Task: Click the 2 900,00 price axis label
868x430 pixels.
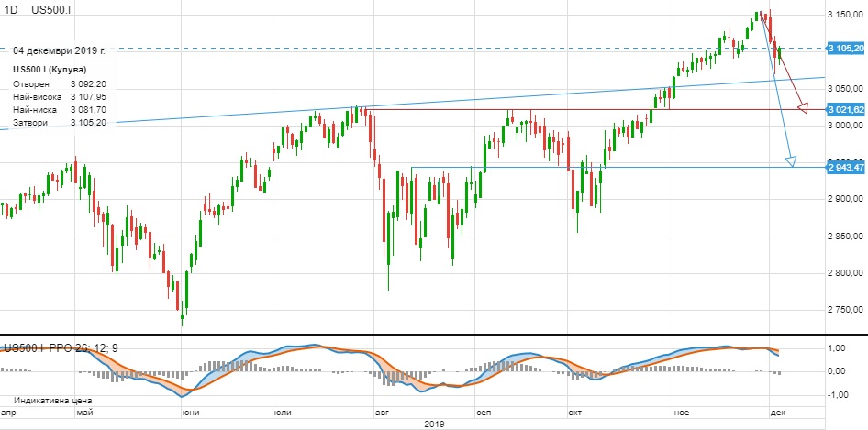Action: (x=846, y=199)
